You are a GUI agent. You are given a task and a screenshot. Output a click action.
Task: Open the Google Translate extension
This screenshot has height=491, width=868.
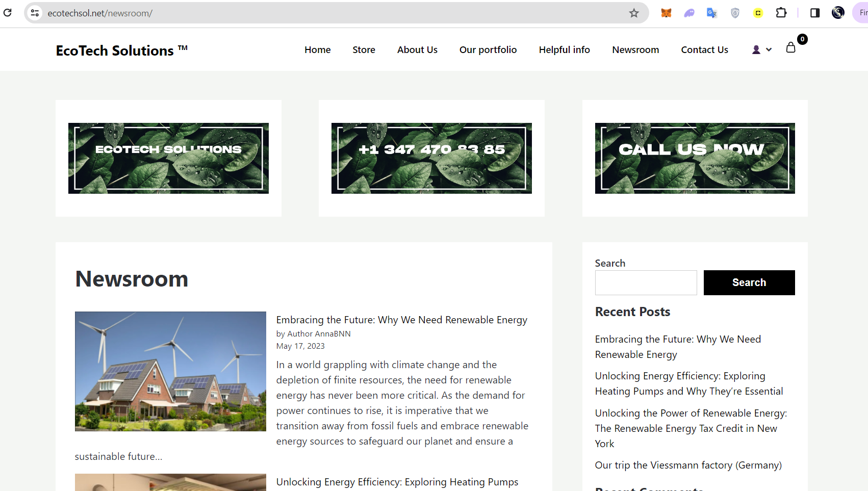click(x=712, y=13)
